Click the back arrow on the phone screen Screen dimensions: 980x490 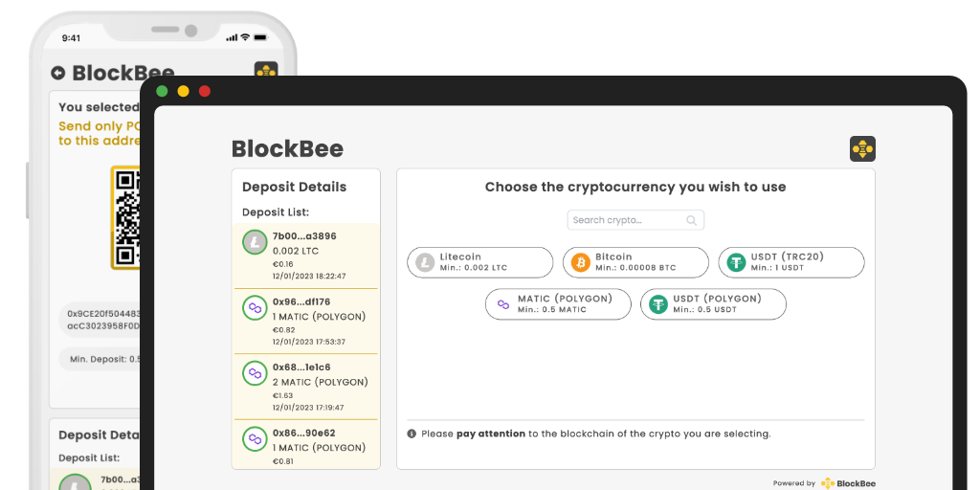58,73
